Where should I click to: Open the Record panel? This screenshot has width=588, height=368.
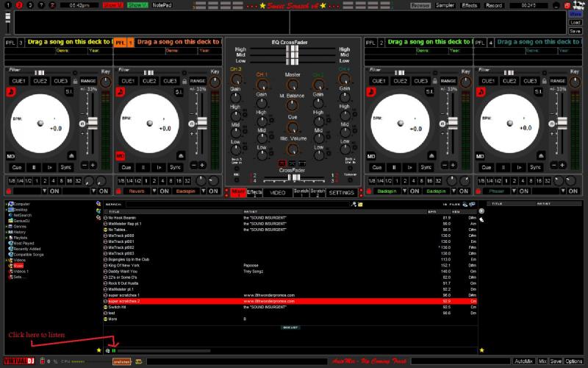click(x=494, y=5)
